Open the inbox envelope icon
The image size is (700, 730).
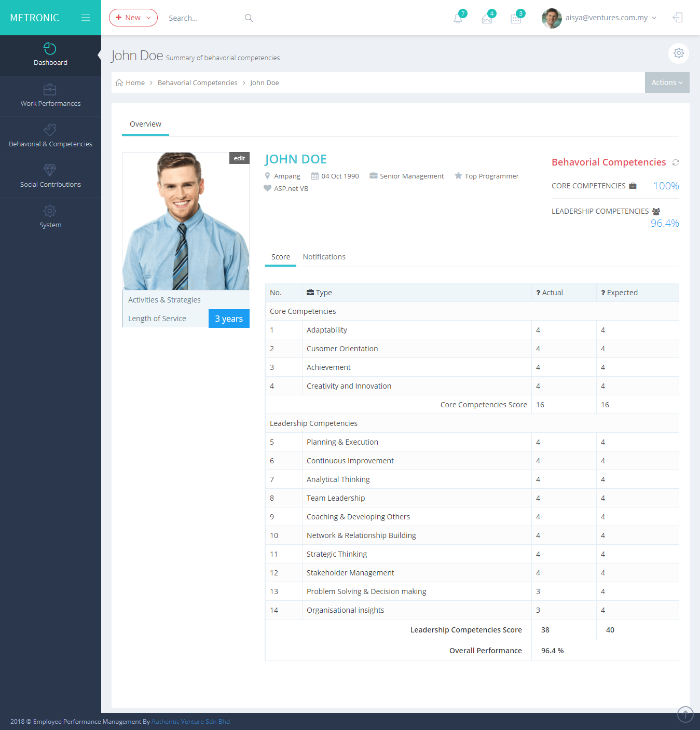487,19
